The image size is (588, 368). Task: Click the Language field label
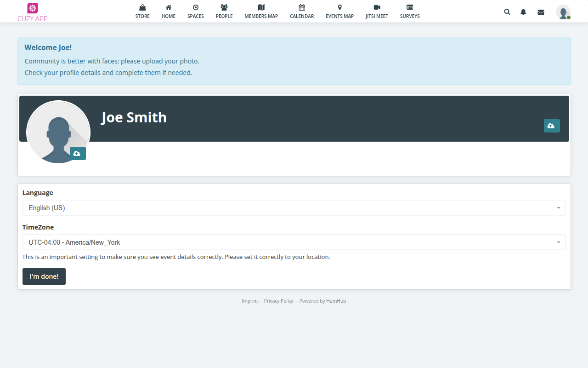38,193
